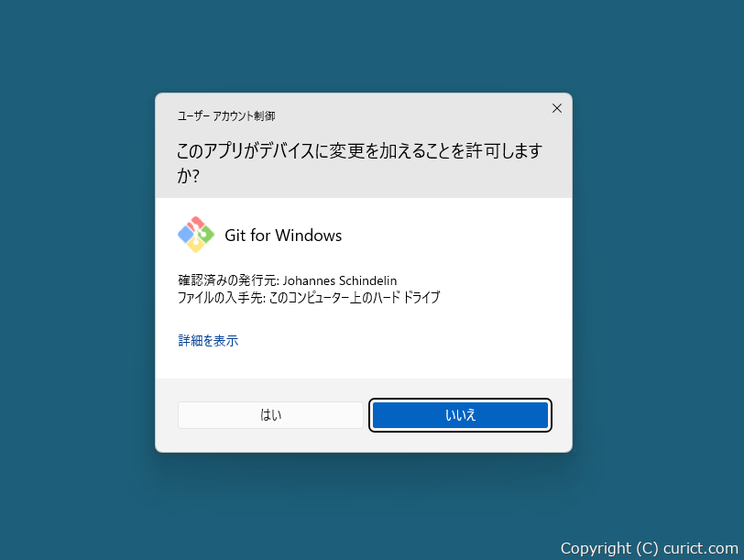Click the green diamond of Git logo

click(206, 235)
